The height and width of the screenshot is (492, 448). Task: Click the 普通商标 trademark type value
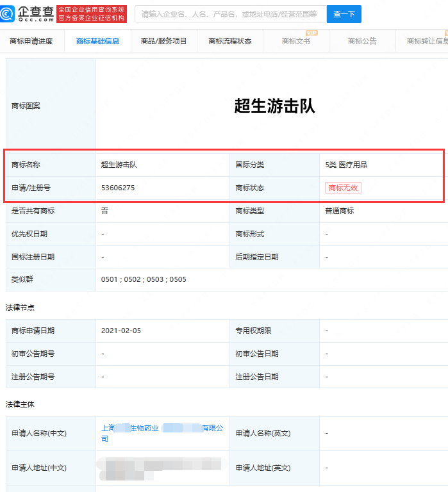[x=340, y=211]
